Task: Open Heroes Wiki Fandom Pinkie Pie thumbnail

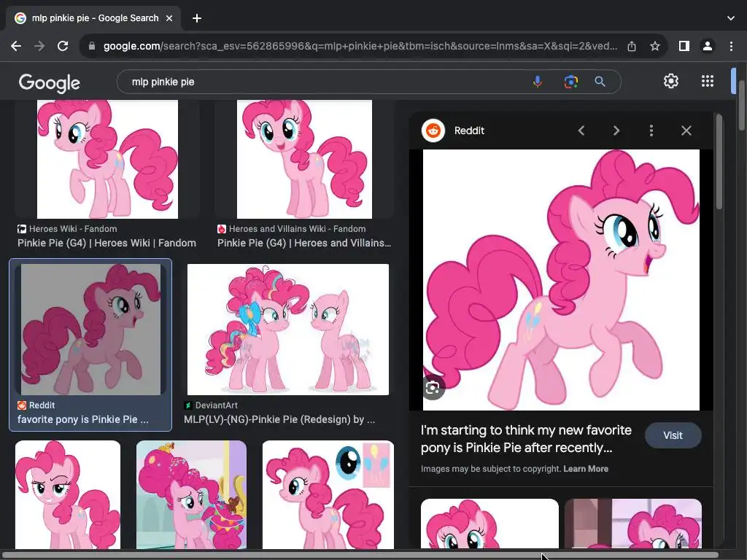Action: pos(108,159)
